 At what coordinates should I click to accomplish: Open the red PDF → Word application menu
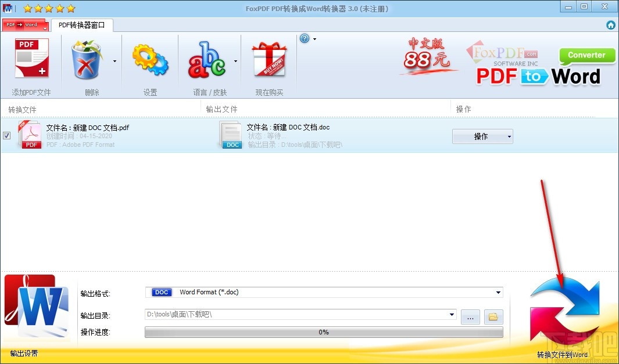coord(25,25)
